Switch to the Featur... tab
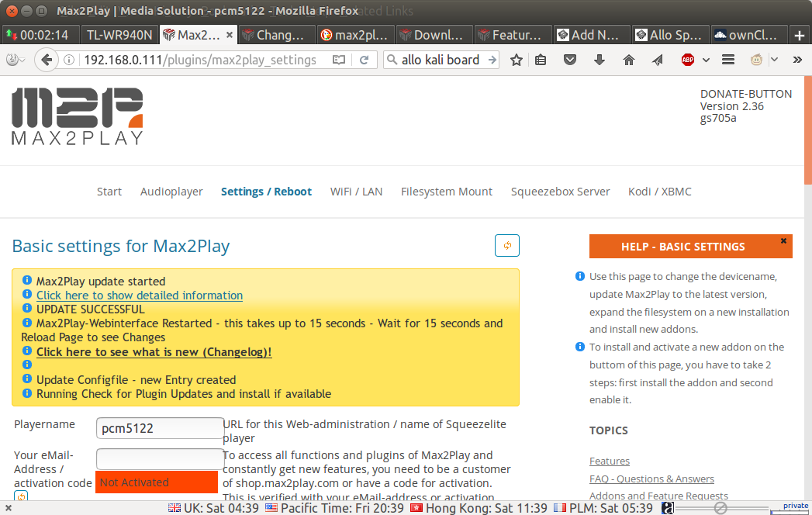This screenshot has width=812, height=515. [513, 35]
